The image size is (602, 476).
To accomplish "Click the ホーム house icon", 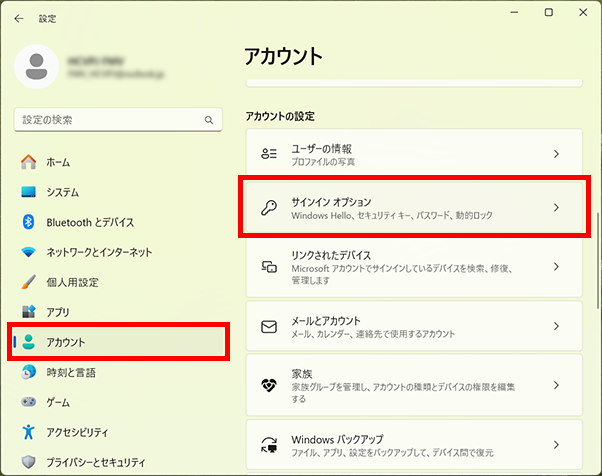I will (x=29, y=162).
